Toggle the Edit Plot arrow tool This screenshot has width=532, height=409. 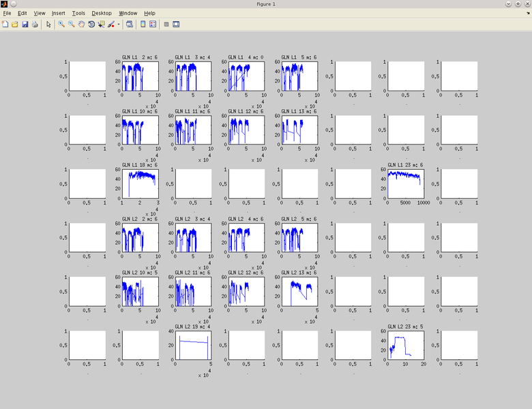(x=48, y=25)
